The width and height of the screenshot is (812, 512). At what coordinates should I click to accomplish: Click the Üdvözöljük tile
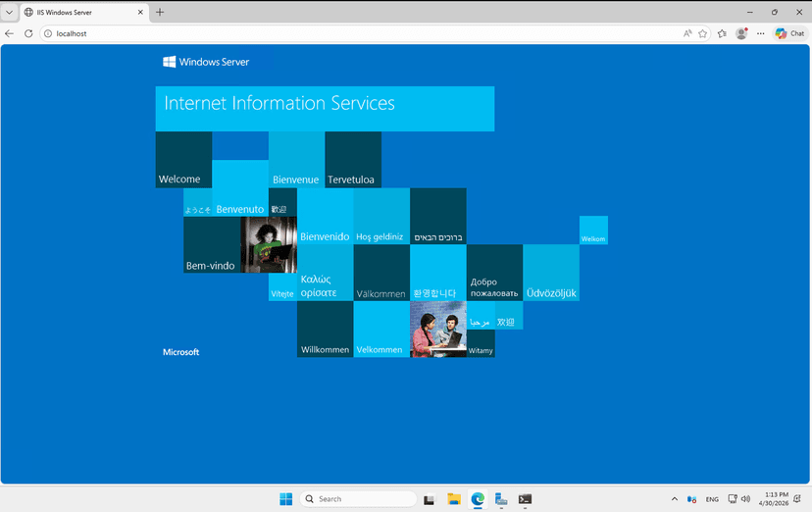point(551,273)
